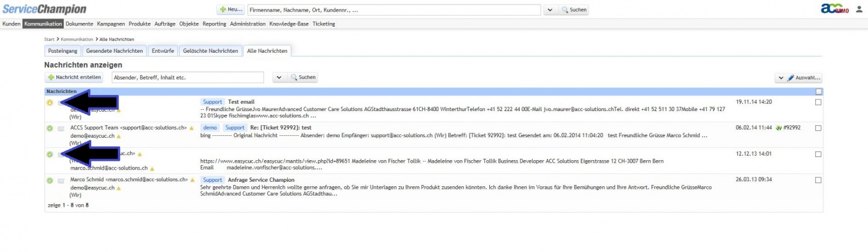This screenshot has height=252, width=868.
Task: Click Suchen button beside message filter field
Action: (x=303, y=78)
